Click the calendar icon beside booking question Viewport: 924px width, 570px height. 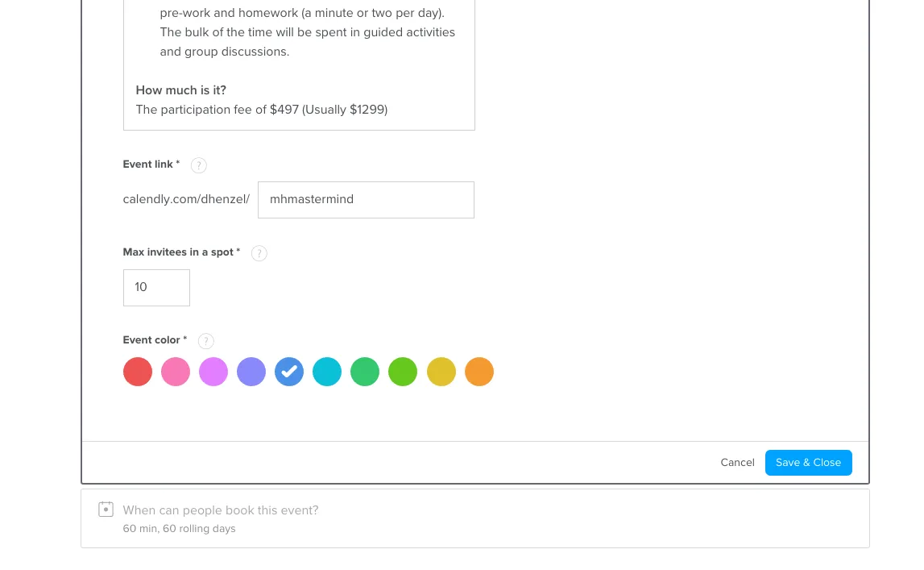tap(106, 510)
